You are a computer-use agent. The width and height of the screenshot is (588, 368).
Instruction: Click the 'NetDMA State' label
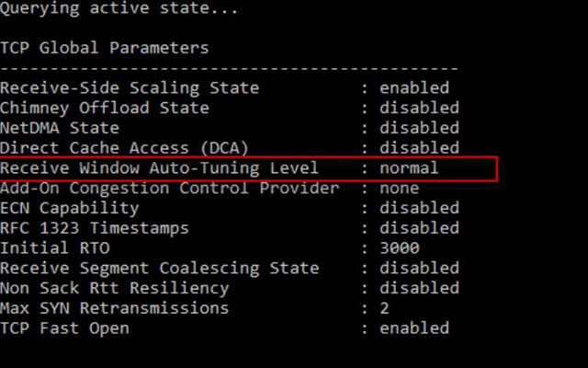(60, 128)
